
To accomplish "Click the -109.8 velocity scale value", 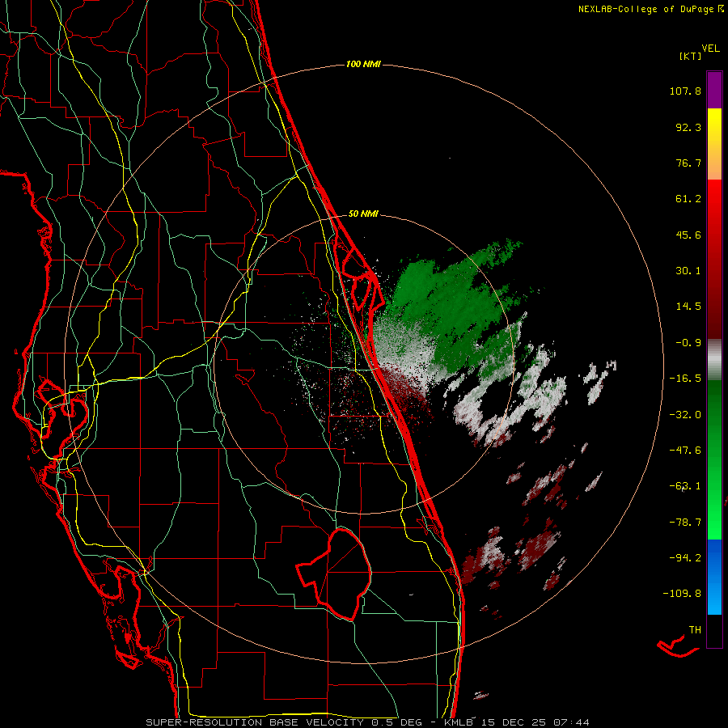I will [683, 594].
